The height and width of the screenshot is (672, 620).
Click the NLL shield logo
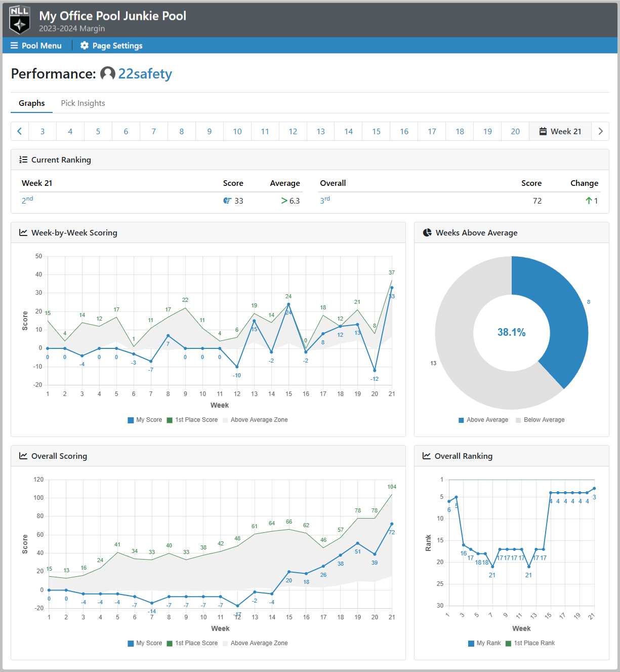(x=20, y=20)
